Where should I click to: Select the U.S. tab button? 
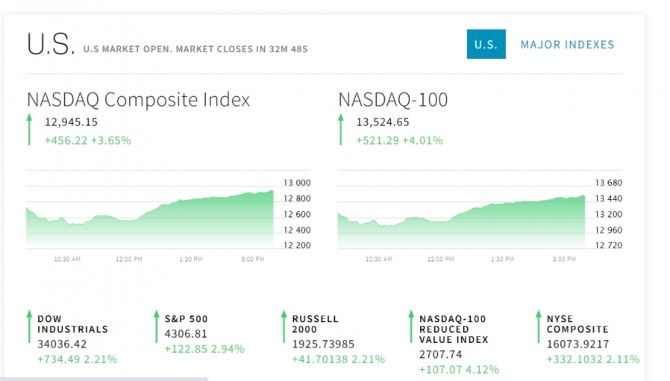pos(486,44)
